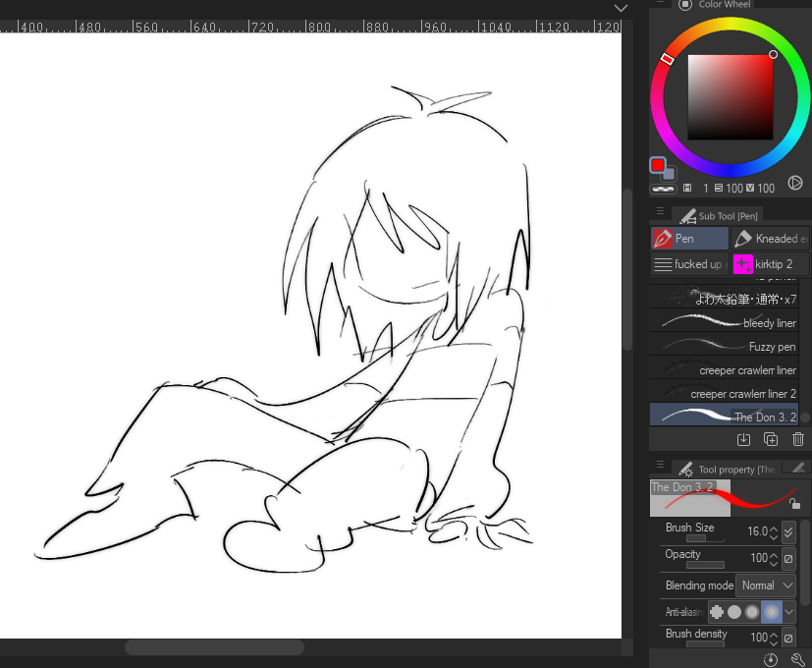Open the Color Wheel panel menu

click(x=660, y=2)
